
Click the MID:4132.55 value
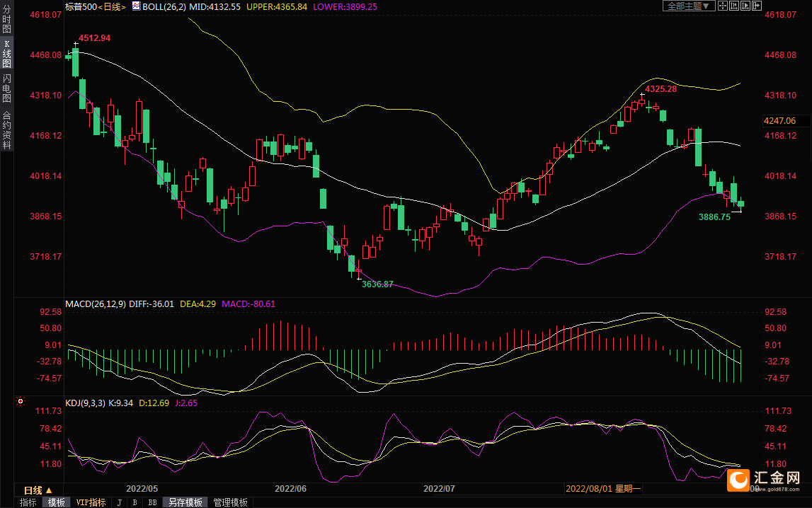coord(215,7)
